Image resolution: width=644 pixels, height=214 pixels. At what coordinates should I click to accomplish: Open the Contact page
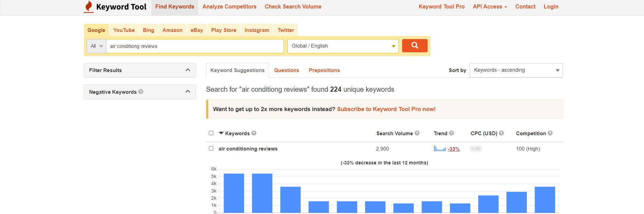(x=525, y=7)
